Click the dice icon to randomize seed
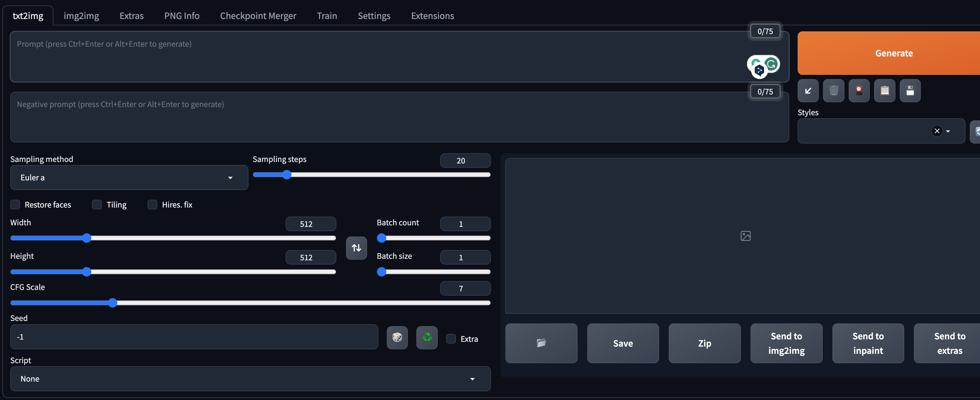980x400 pixels. coord(397,337)
